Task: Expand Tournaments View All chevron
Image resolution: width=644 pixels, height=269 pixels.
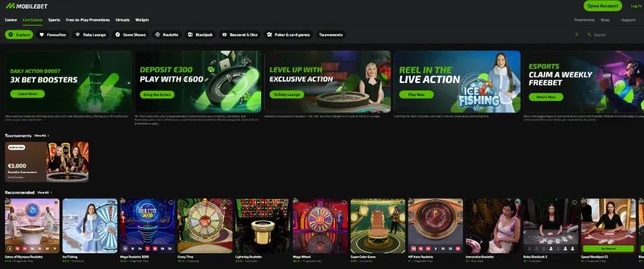Action: (x=49, y=135)
